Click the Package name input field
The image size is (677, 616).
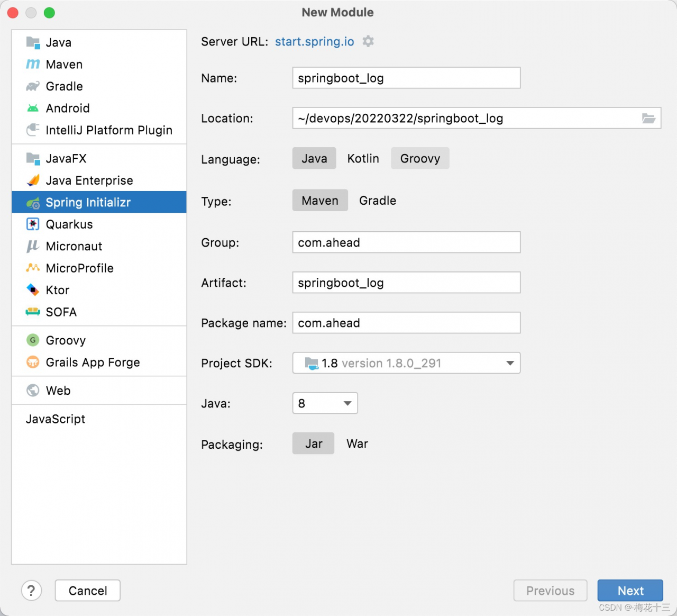406,323
